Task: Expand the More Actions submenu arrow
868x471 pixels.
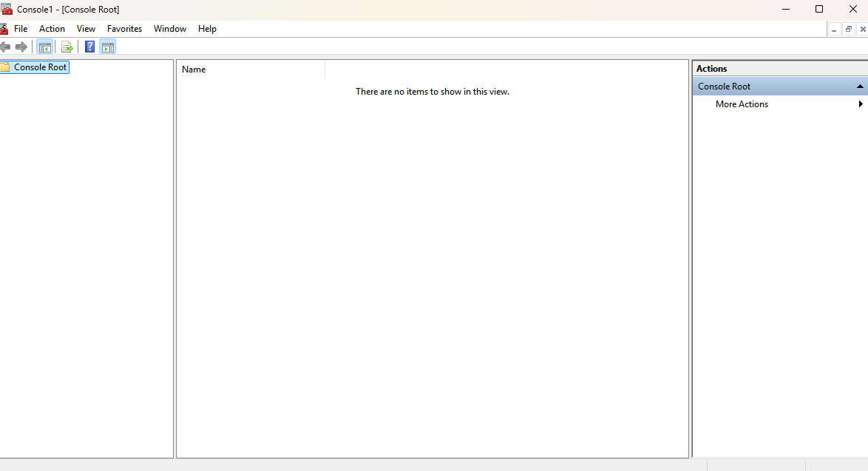Action: 861,104
